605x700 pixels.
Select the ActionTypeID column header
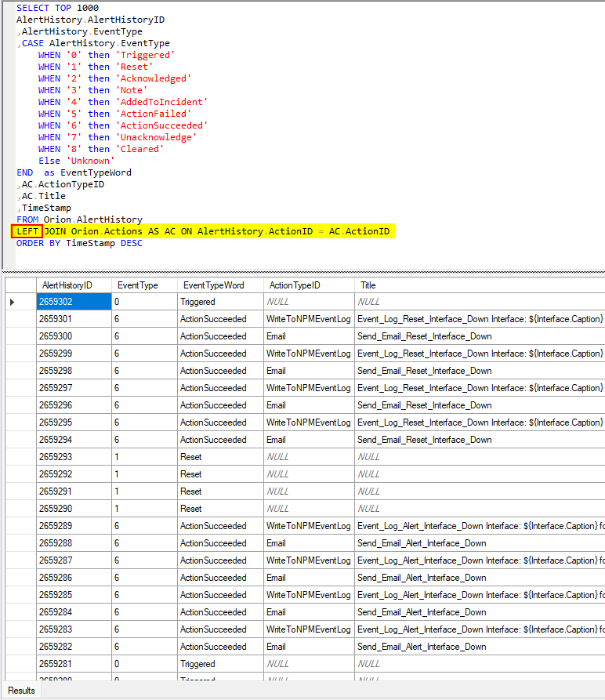coord(309,285)
